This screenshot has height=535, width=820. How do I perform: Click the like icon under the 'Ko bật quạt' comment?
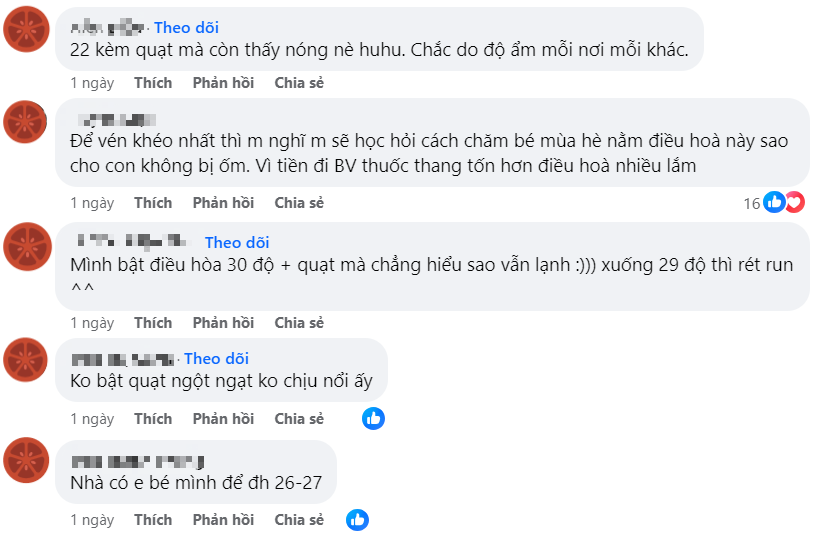[x=373, y=418]
